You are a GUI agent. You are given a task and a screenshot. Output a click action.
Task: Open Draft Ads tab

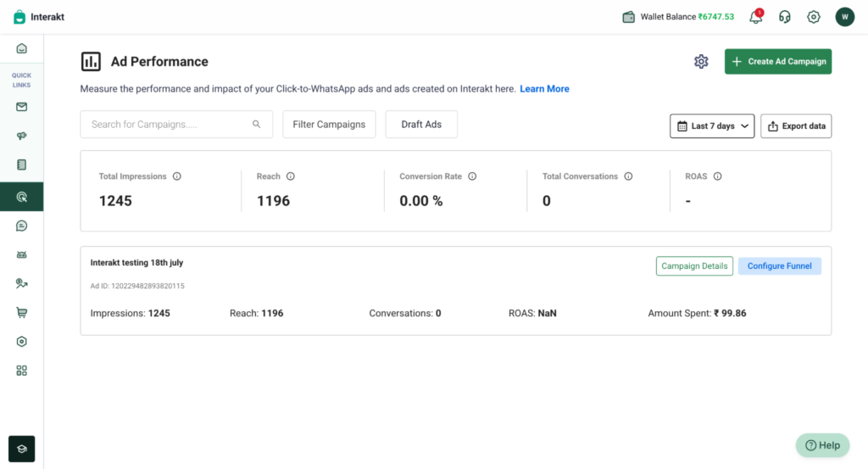421,124
